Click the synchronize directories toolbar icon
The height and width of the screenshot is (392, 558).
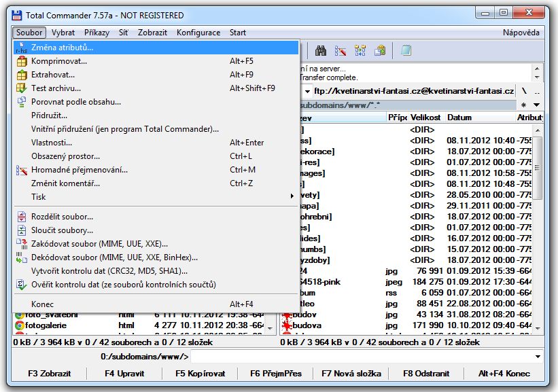[x=360, y=50]
